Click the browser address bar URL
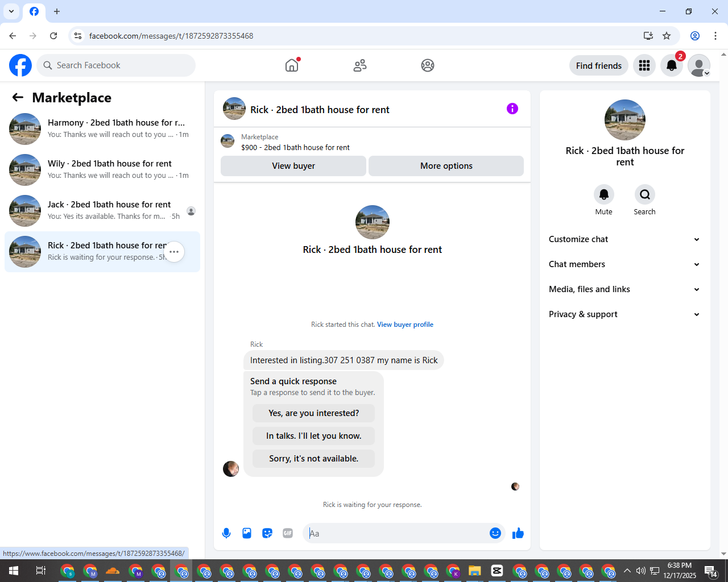Viewport: 728px width, 582px height. tap(171, 36)
